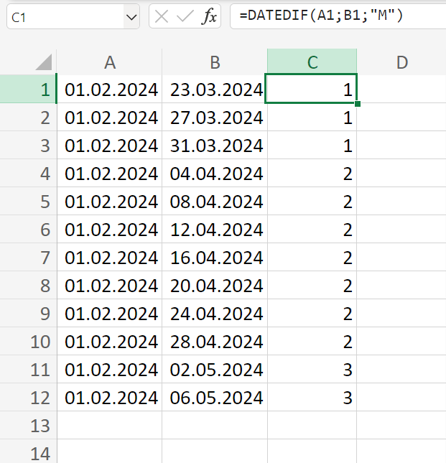Select row 2 header
Image resolution: width=446 pixels, height=463 pixels.
(28, 117)
